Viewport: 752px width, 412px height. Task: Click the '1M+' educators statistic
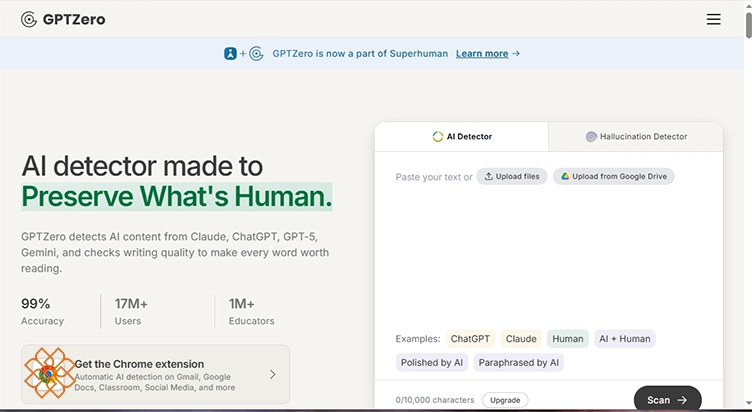(242, 304)
